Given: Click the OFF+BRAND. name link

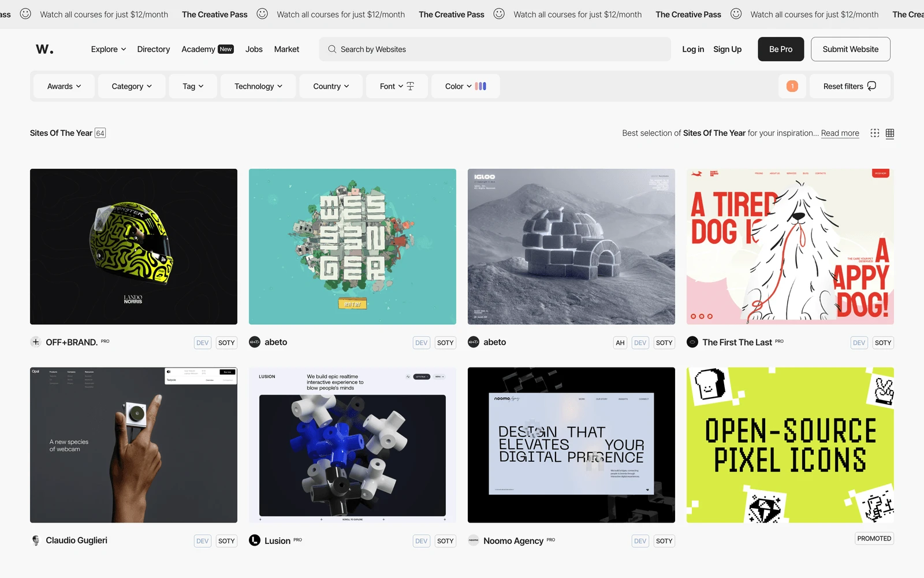Looking at the screenshot, I should point(72,342).
